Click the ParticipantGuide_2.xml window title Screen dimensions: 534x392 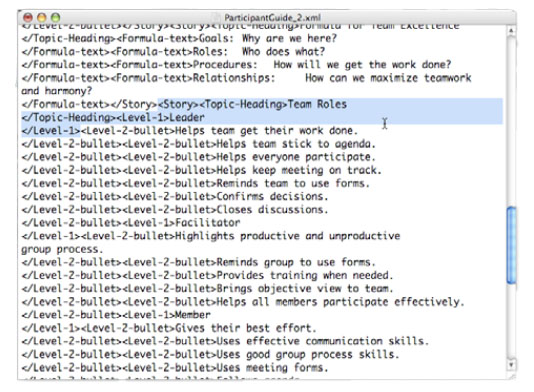coord(272,17)
